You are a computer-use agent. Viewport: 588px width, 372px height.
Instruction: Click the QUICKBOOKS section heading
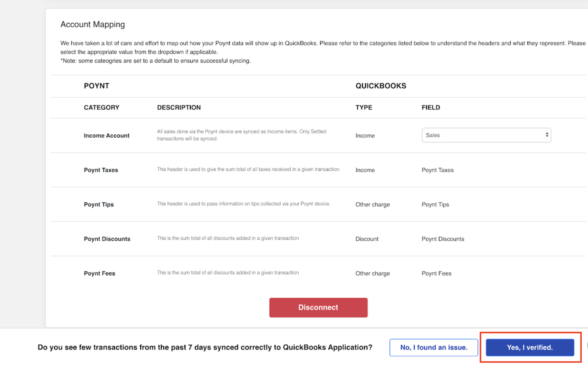pyautogui.click(x=381, y=86)
